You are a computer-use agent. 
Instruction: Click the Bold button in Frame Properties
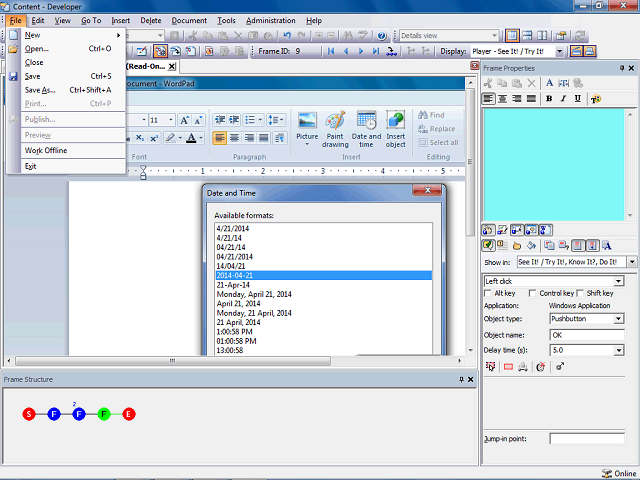[549, 99]
